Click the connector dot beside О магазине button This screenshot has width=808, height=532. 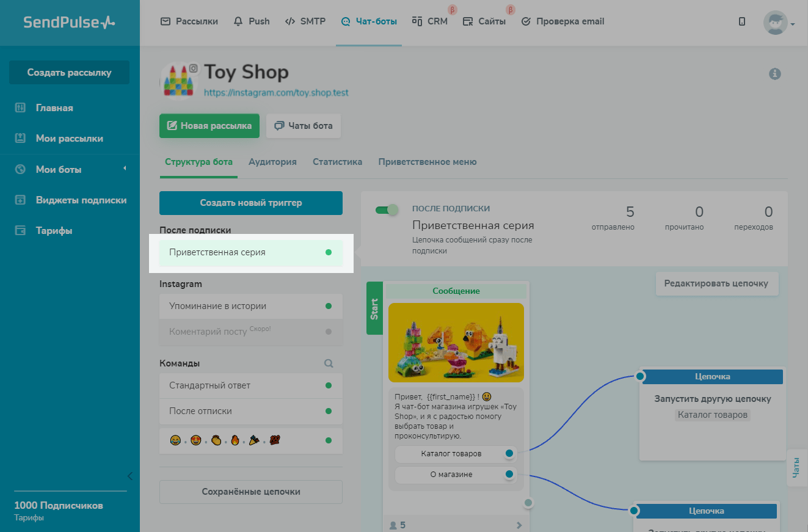coord(509,475)
